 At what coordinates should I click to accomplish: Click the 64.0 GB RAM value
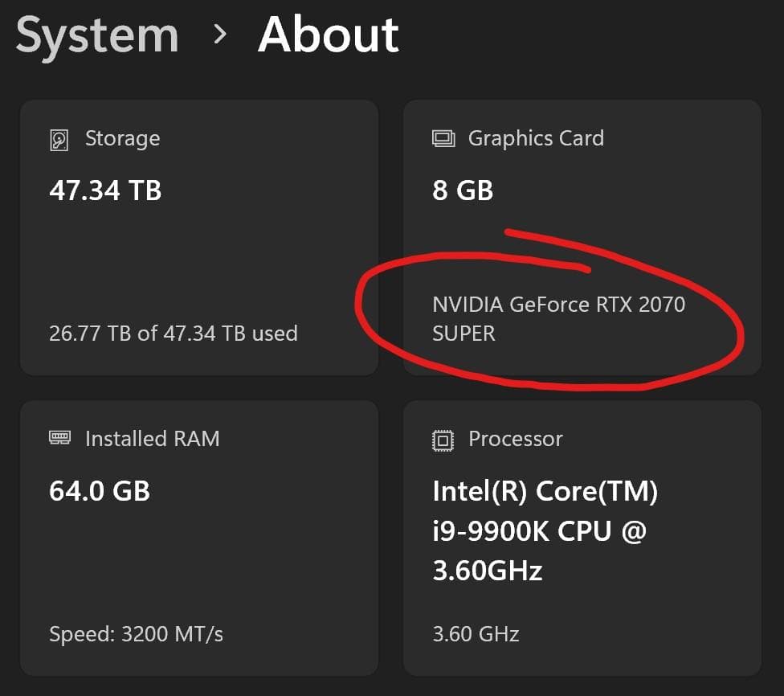click(x=100, y=491)
